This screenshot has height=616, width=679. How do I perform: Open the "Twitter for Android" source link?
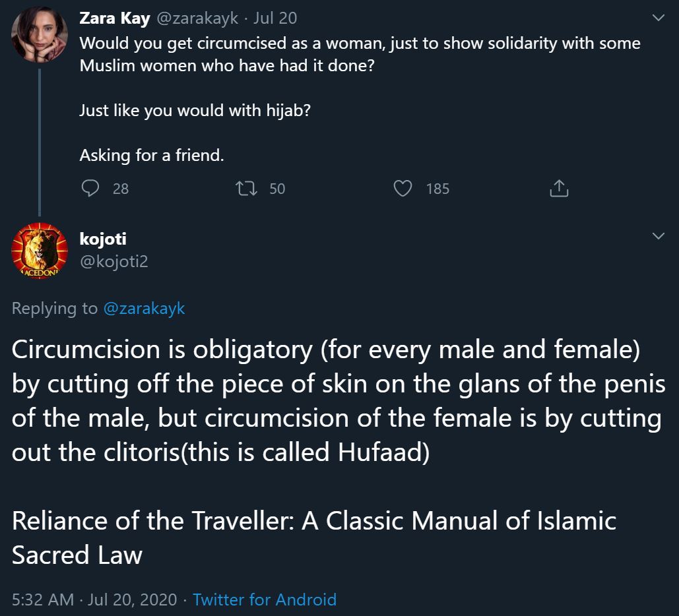(x=265, y=599)
